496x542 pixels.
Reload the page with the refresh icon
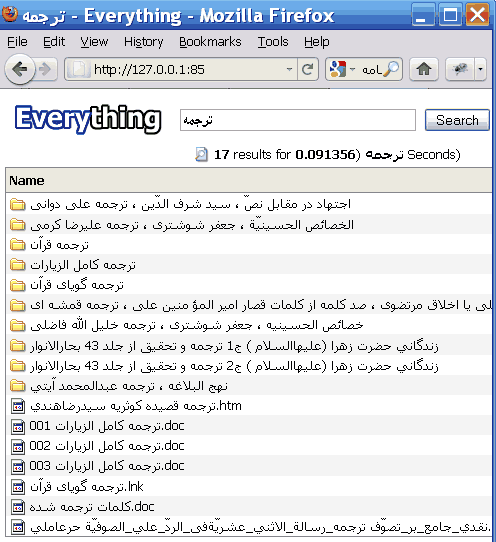click(307, 69)
